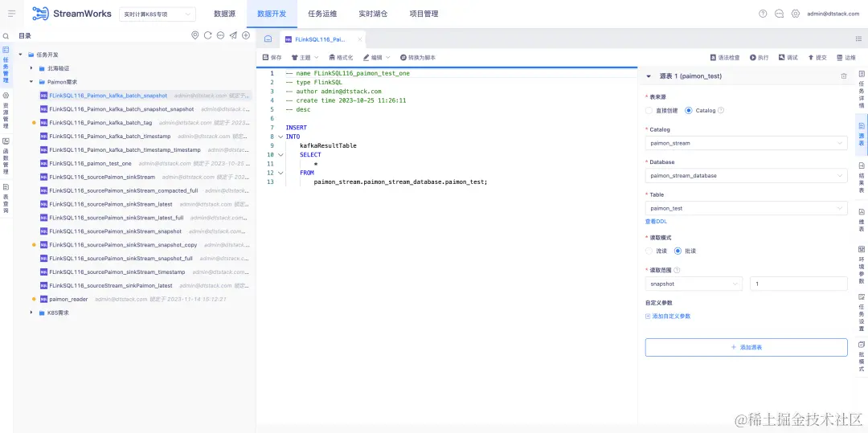
Task: Go to the 数据开发 top menu
Action: pyautogui.click(x=272, y=14)
